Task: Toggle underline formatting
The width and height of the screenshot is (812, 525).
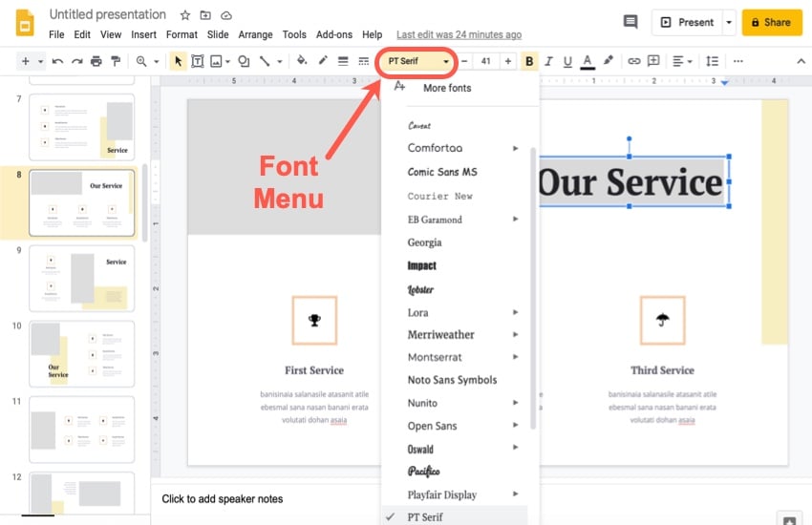Action: coord(567,61)
